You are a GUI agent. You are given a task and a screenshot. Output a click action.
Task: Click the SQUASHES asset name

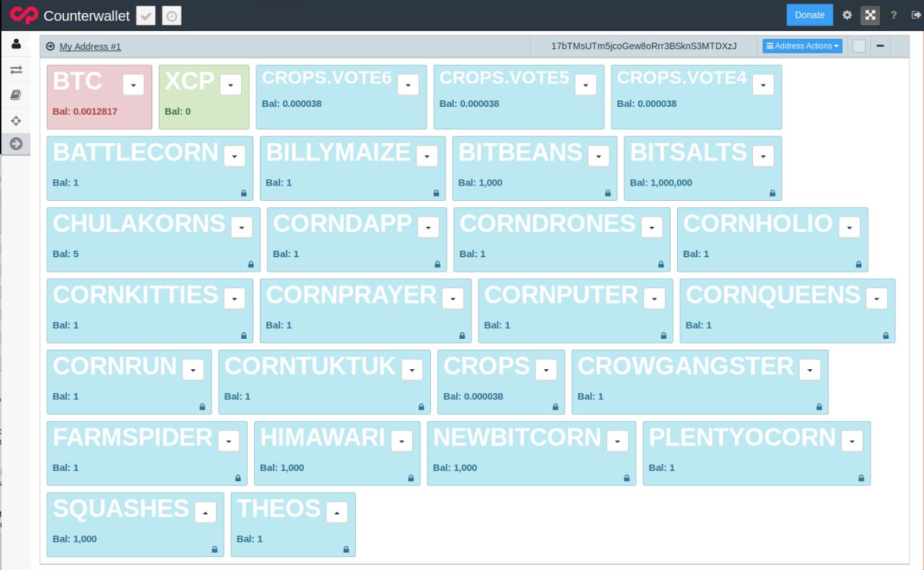[121, 509]
